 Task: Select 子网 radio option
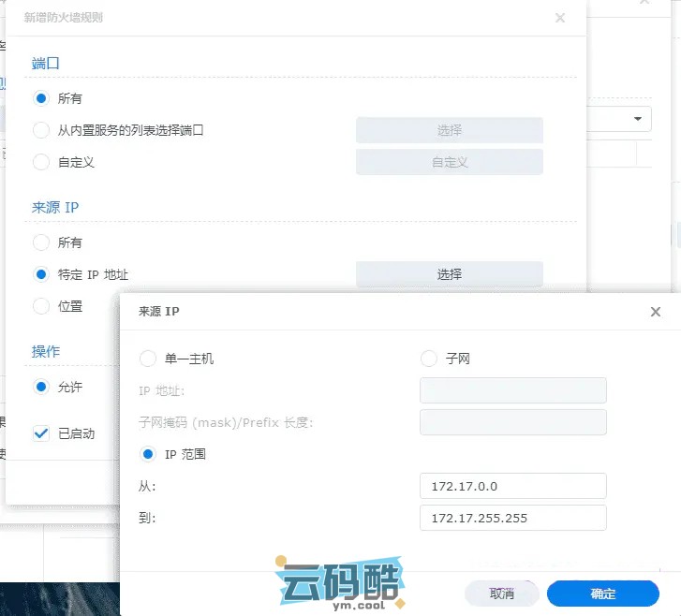click(429, 359)
